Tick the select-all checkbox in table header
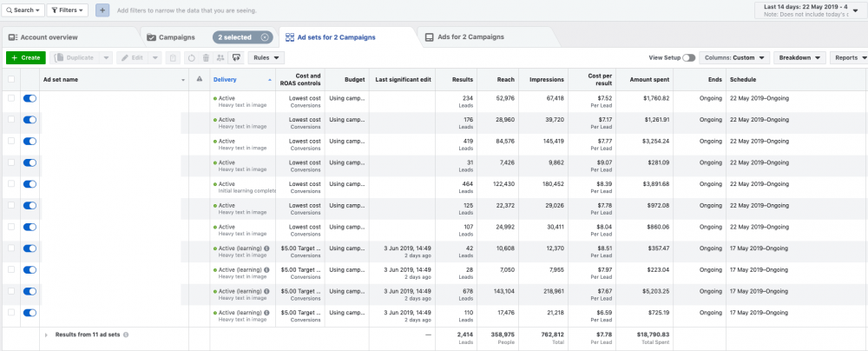This screenshot has height=351, width=868. click(x=11, y=80)
